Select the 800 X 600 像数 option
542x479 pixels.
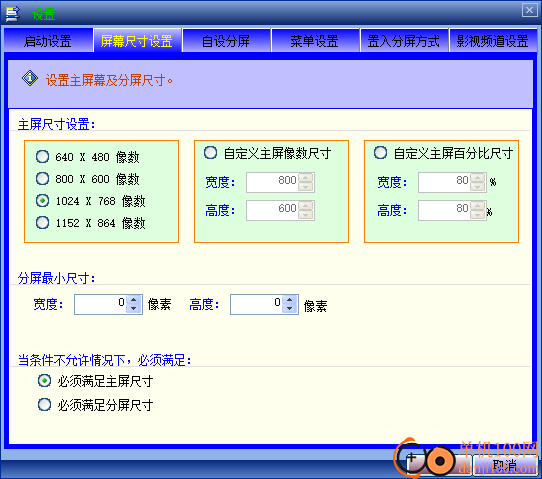(42, 179)
